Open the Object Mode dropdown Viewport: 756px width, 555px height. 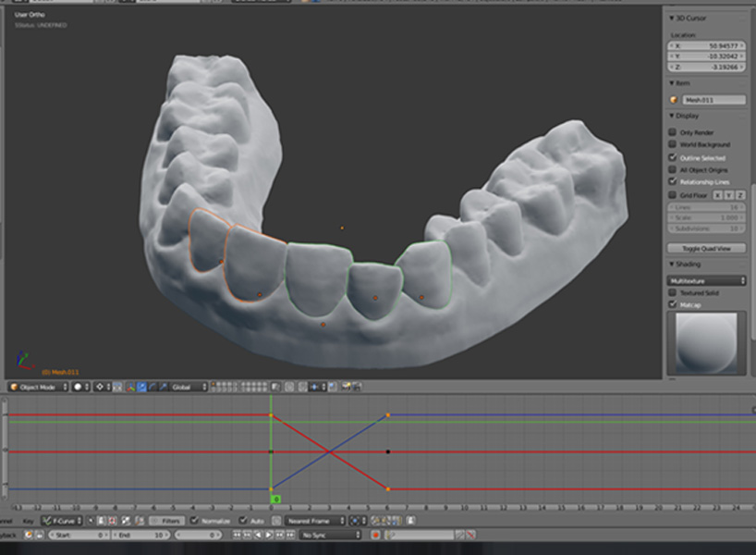pyautogui.click(x=37, y=387)
